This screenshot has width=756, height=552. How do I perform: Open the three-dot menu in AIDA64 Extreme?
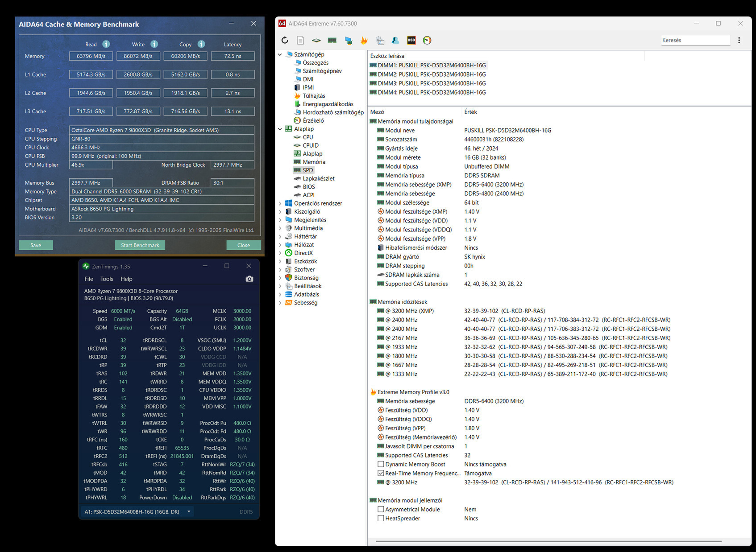tap(739, 40)
